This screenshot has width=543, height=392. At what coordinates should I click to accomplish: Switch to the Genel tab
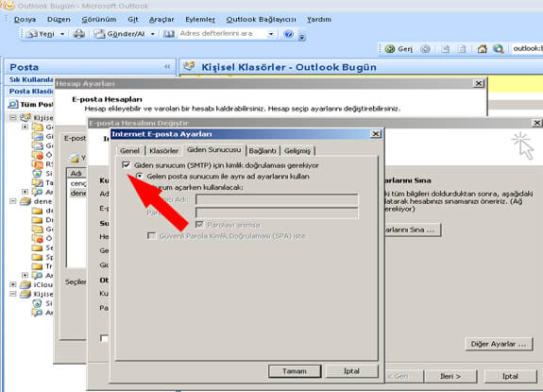pyautogui.click(x=130, y=150)
